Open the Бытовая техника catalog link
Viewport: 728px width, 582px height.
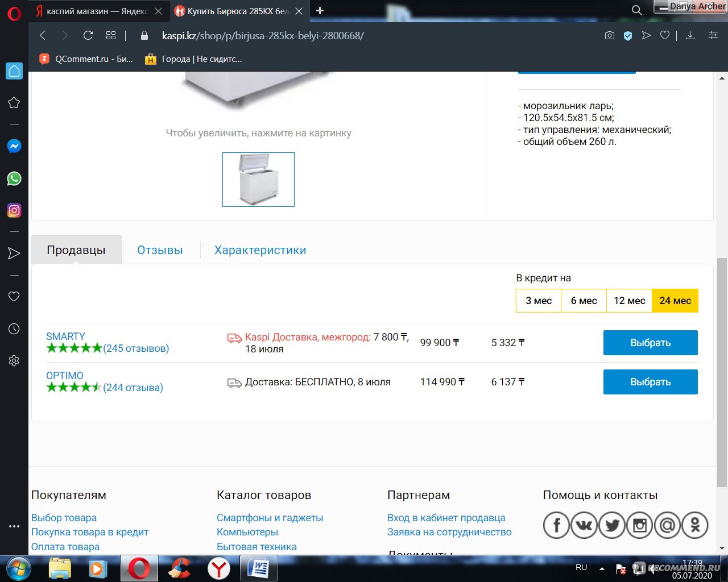click(257, 547)
